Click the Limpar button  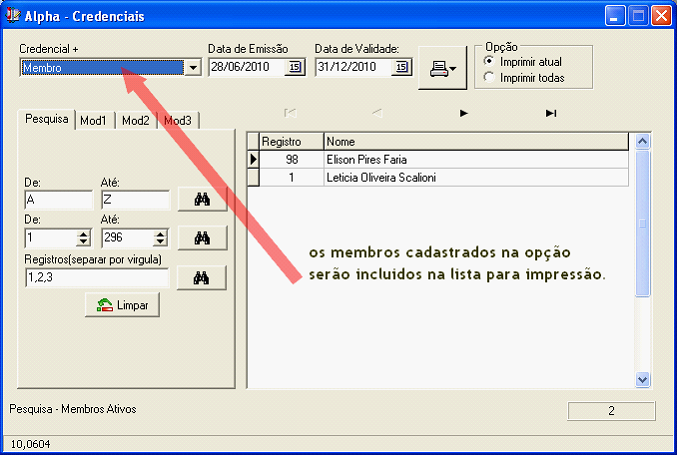coord(122,305)
